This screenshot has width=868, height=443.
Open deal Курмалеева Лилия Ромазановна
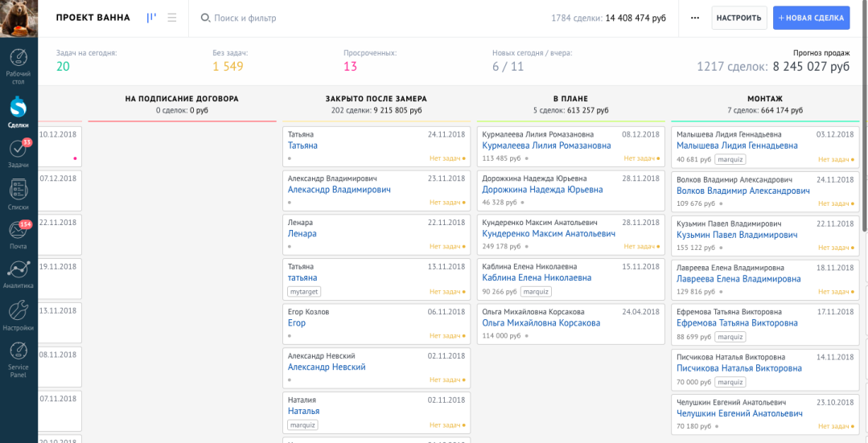[x=546, y=146]
